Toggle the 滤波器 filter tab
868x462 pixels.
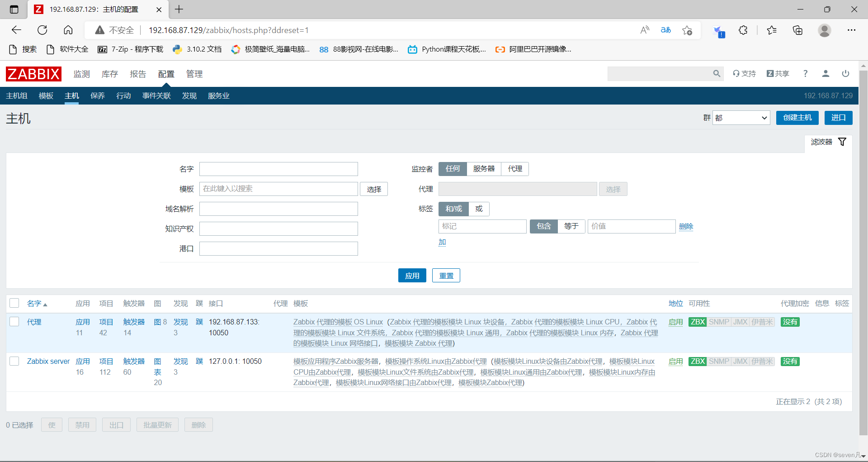coord(828,142)
